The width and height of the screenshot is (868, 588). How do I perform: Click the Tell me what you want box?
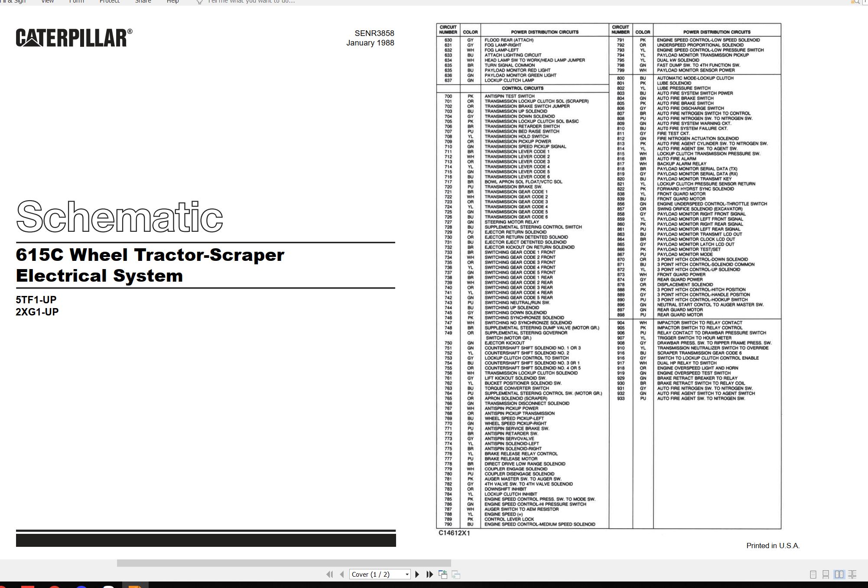click(251, 2)
